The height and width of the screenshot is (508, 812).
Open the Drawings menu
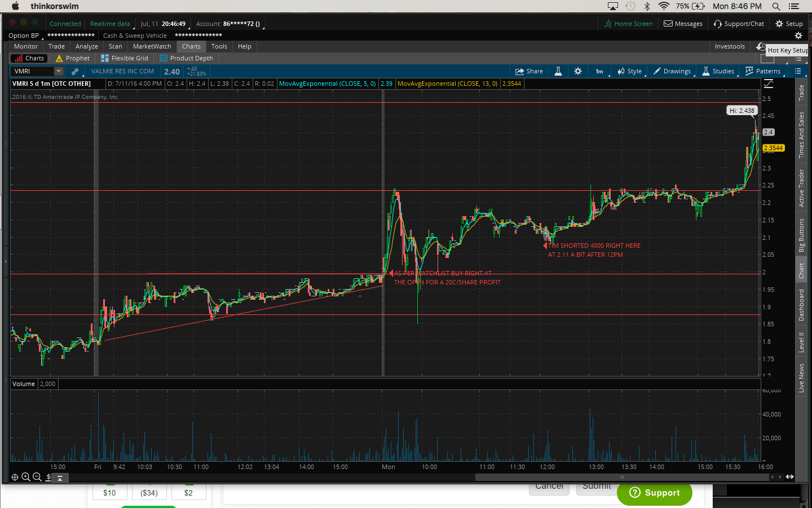(672, 71)
